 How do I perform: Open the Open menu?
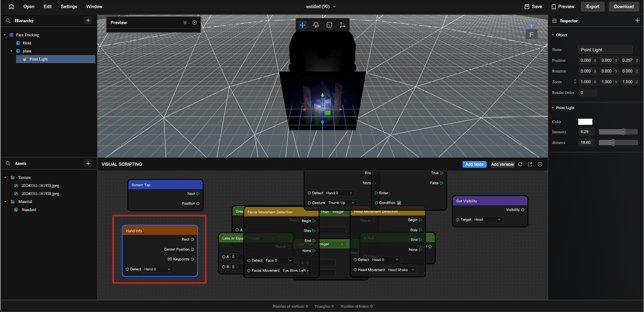point(29,6)
